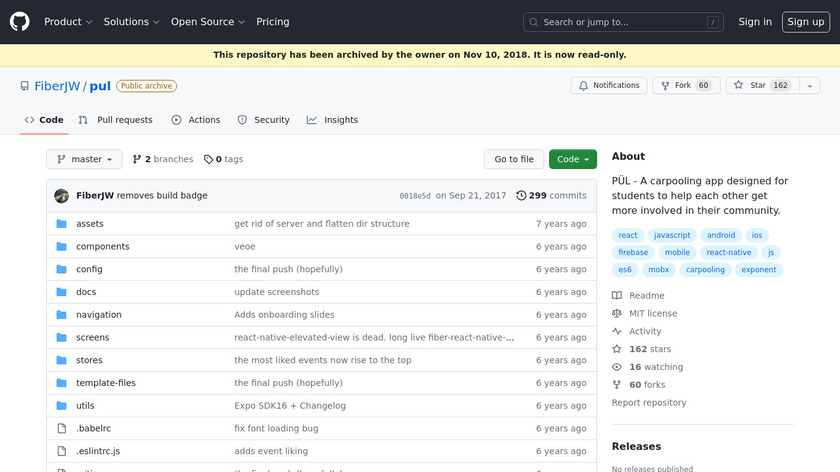Click the FiberJW commit author avatar
This screenshot has width=840, height=472.
tap(62, 196)
